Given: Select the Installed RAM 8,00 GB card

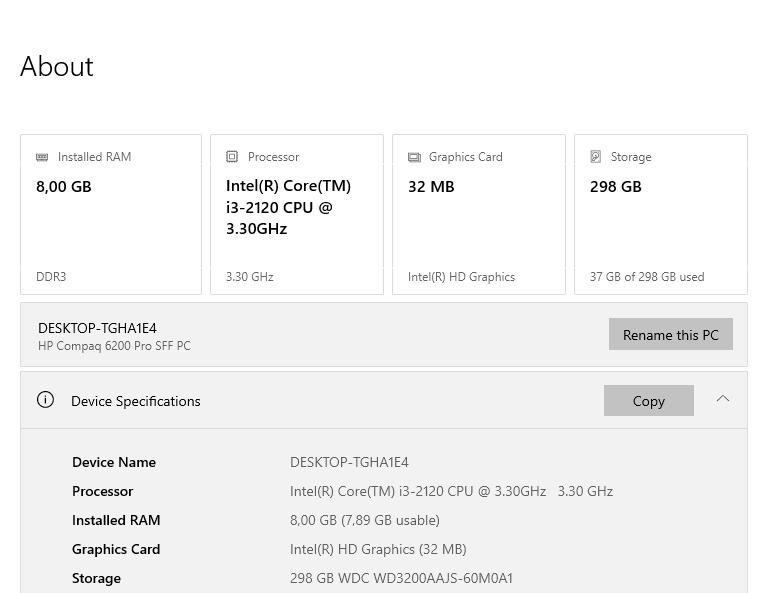Looking at the screenshot, I should click(x=111, y=215).
